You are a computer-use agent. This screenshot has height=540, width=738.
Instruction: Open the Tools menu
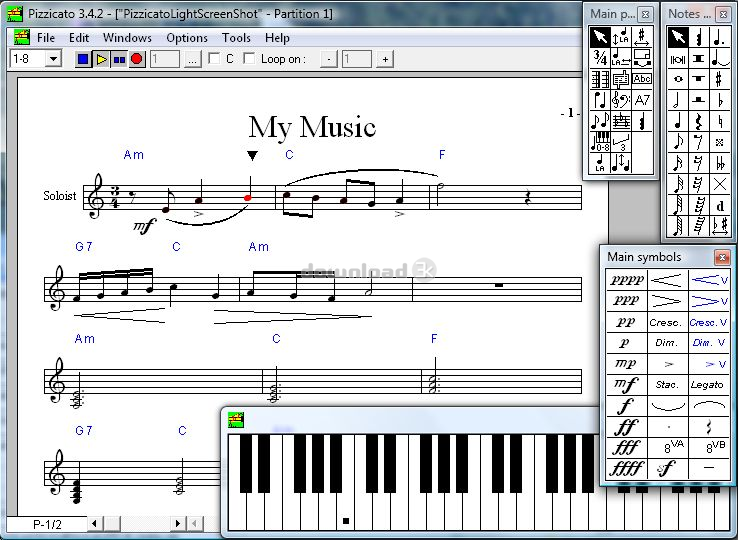236,38
